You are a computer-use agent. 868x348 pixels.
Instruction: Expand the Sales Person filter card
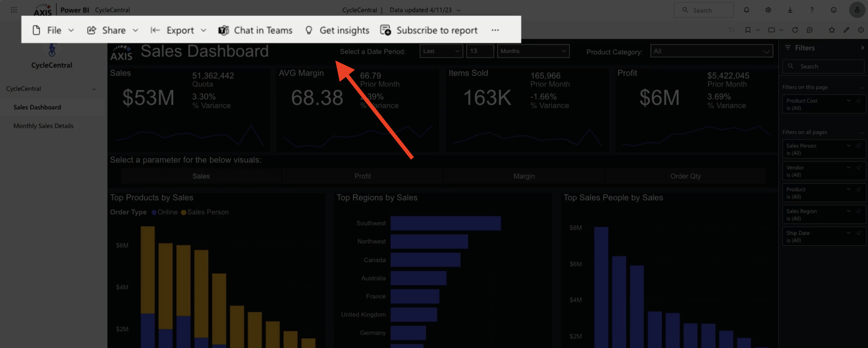click(x=849, y=145)
